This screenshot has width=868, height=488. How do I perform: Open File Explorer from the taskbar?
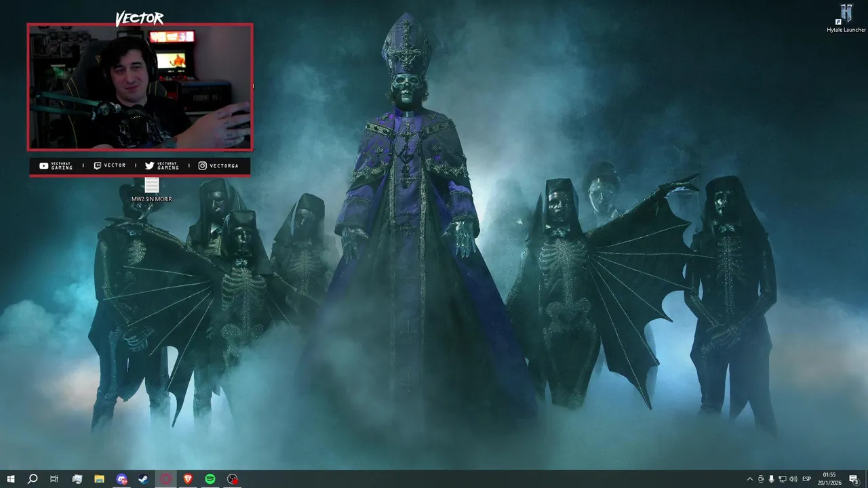[99, 479]
